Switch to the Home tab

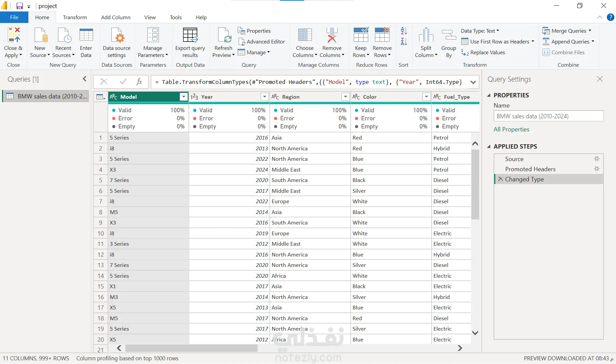point(42,17)
